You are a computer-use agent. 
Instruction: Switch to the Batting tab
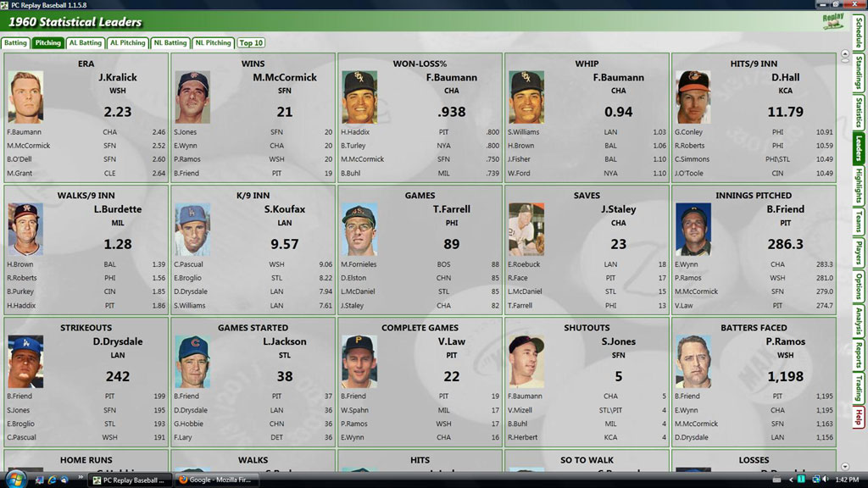point(15,43)
